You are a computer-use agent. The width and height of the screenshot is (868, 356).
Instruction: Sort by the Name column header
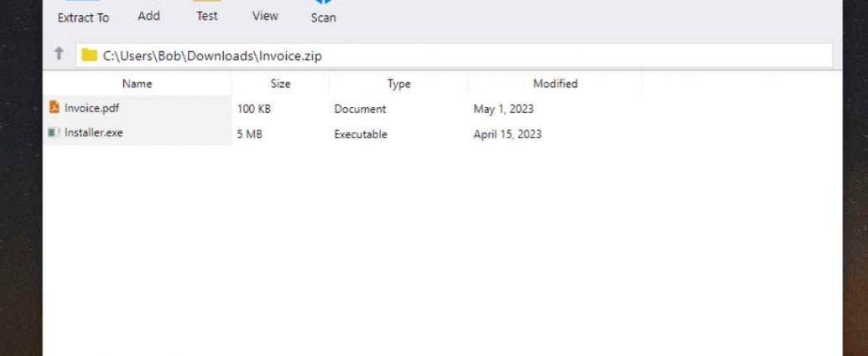[137, 84]
